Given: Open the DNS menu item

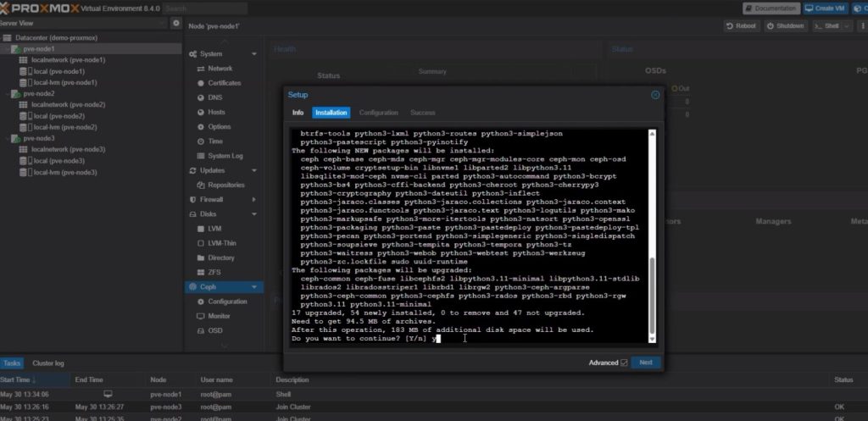Looking at the screenshot, I should [214, 97].
